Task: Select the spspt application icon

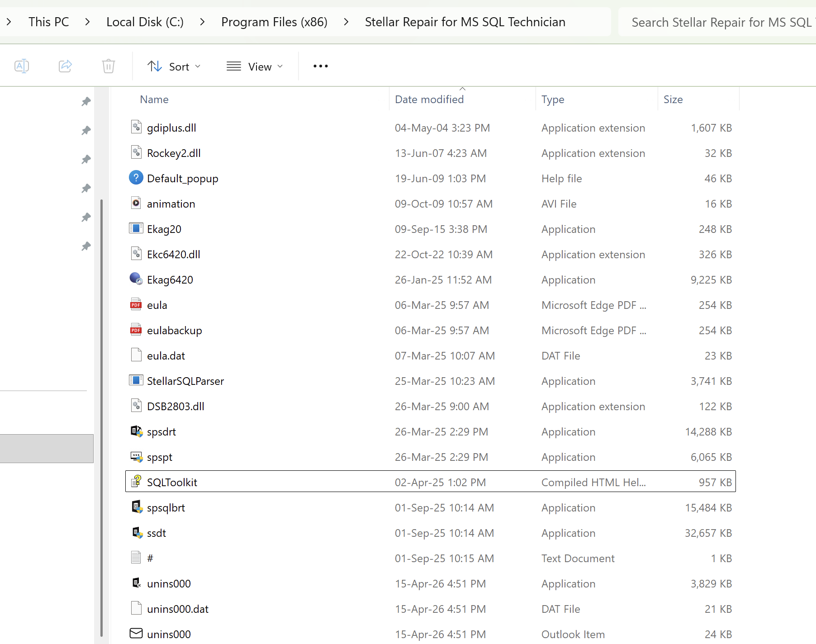Action: tap(136, 456)
